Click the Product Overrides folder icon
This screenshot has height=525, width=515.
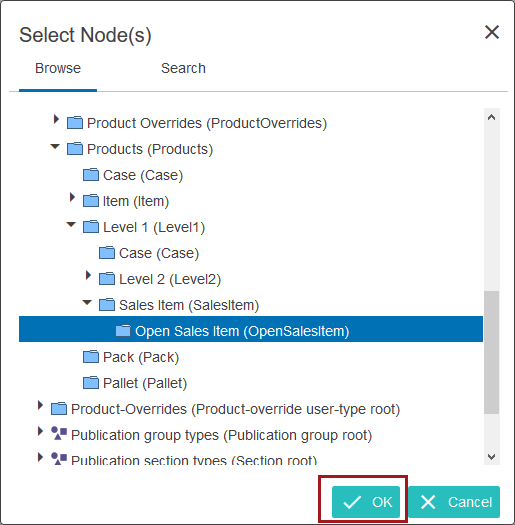coord(75,123)
